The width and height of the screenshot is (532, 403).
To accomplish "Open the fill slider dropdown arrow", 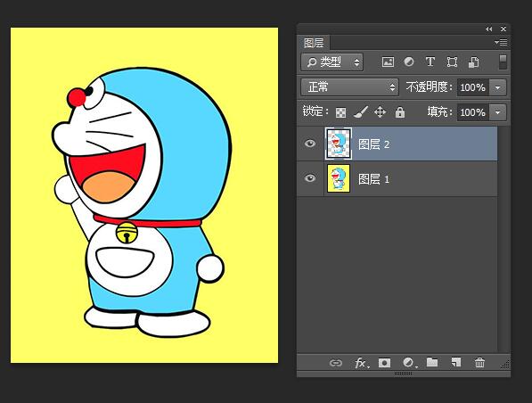I will 498,112.
